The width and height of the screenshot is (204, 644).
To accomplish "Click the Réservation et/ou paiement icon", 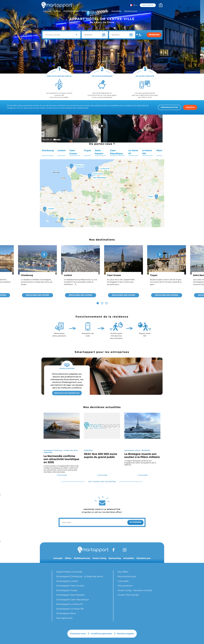I will [59, 326].
